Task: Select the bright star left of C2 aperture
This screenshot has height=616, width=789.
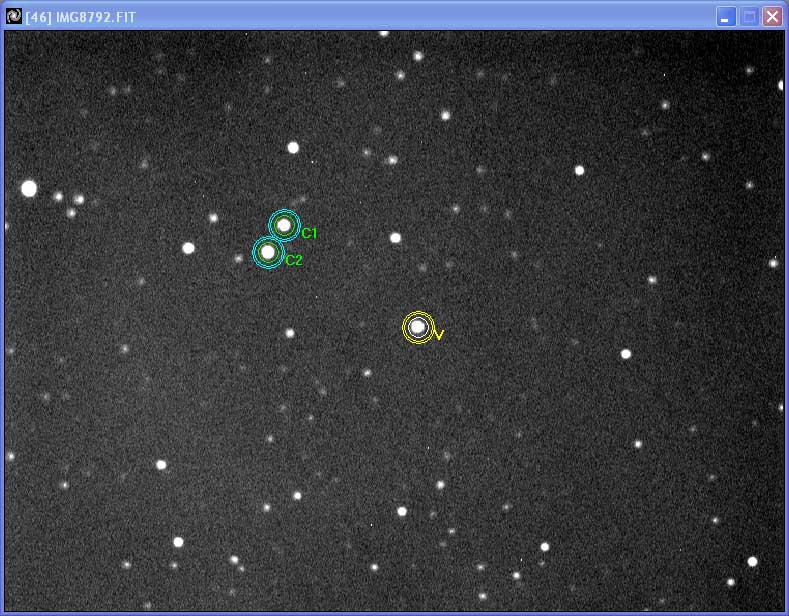Action: (188, 248)
